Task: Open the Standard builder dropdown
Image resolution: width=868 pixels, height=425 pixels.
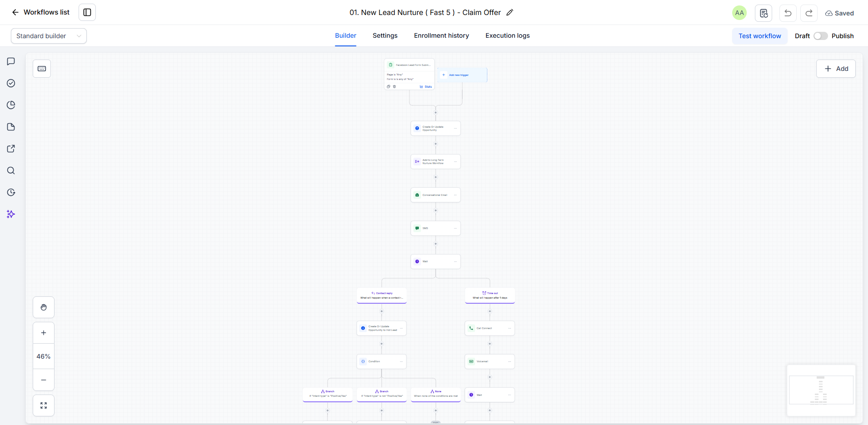Action: click(49, 36)
